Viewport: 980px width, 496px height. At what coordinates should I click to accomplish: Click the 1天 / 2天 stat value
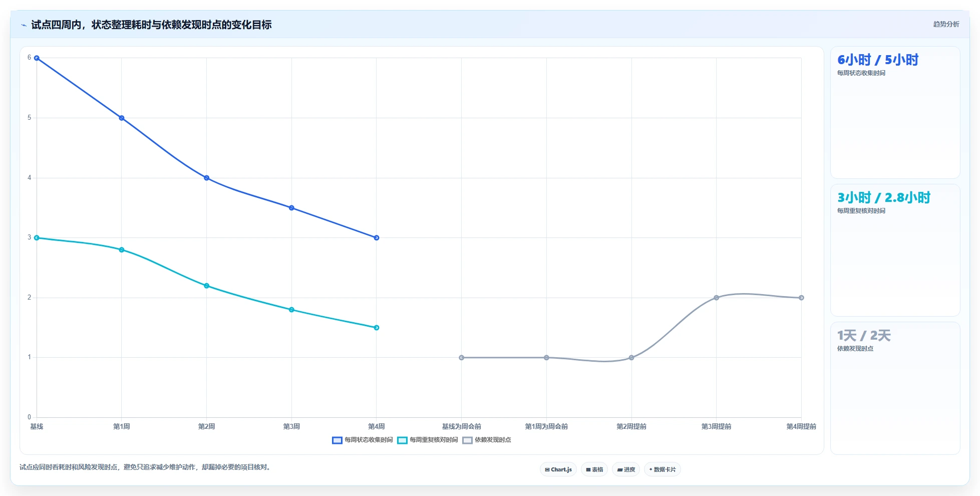click(864, 335)
